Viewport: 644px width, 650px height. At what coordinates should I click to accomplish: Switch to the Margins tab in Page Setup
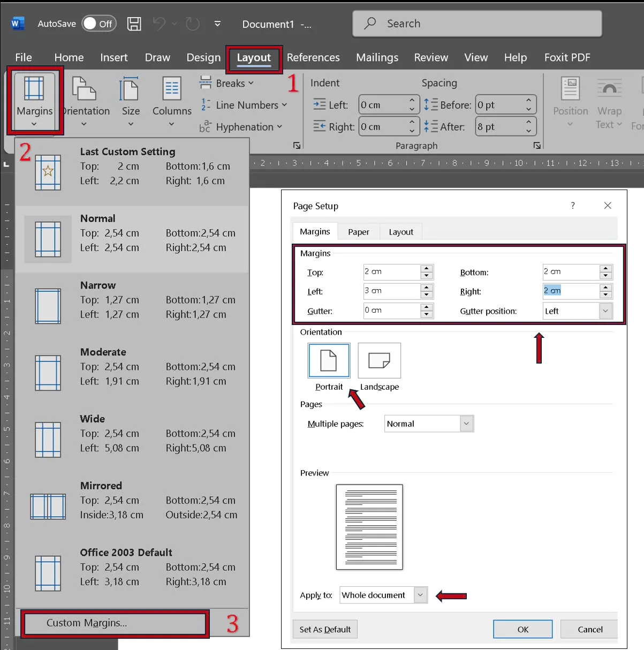[x=315, y=232]
